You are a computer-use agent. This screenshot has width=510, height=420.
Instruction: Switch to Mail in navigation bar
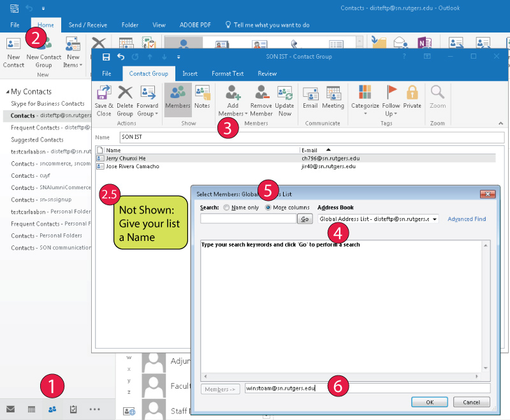click(x=10, y=409)
